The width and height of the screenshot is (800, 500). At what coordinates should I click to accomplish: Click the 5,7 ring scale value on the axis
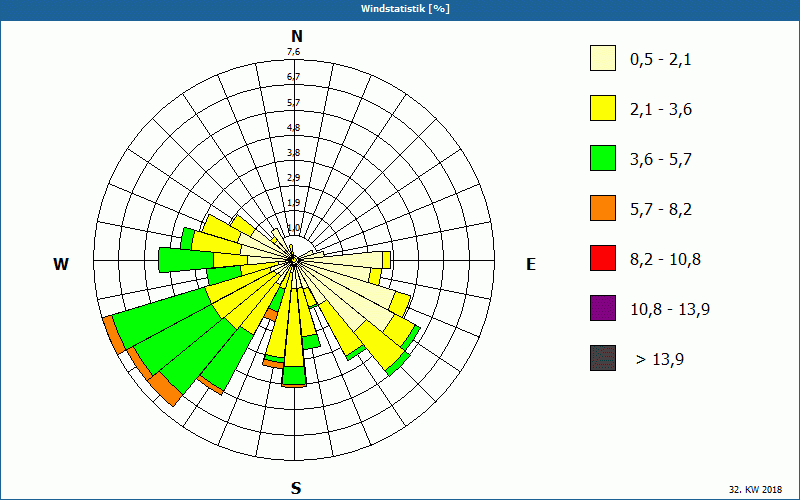(293, 103)
